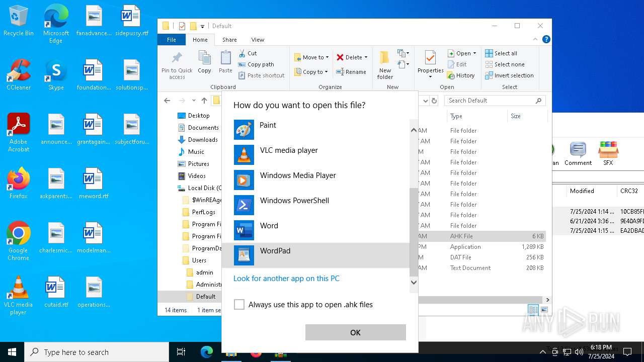The width and height of the screenshot is (644, 362).
Task: Open the CCleaner desktop shortcut
Action: 19,75
